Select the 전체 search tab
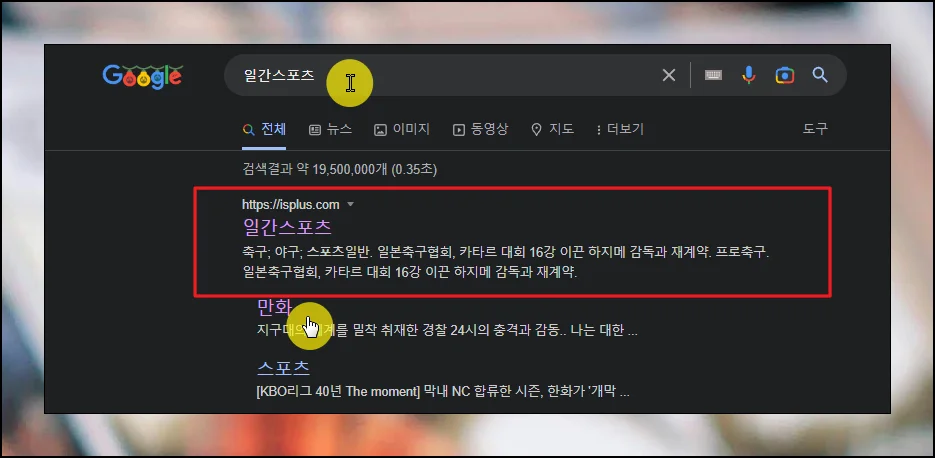 [264, 129]
